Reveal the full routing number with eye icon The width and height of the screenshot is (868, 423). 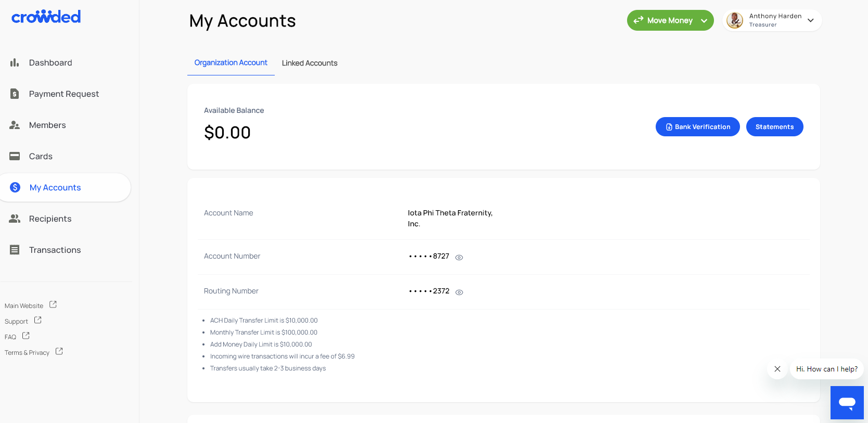(x=459, y=292)
